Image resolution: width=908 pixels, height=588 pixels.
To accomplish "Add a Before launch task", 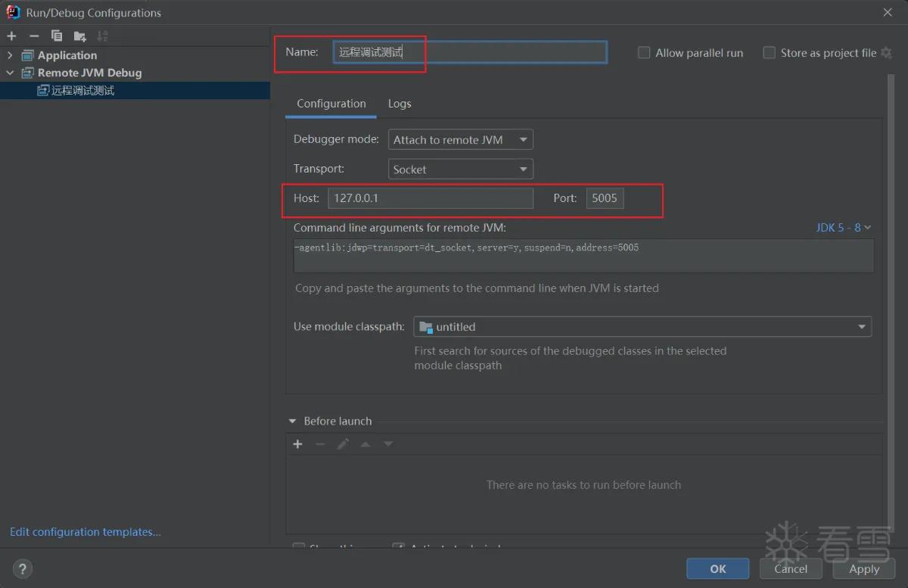I will coord(297,444).
